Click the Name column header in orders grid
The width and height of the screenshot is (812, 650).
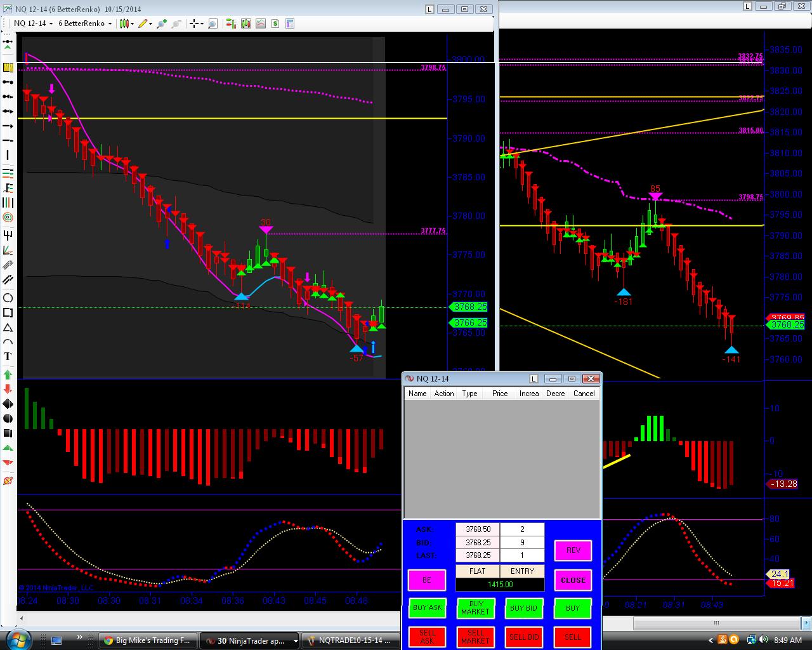[417, 394]
